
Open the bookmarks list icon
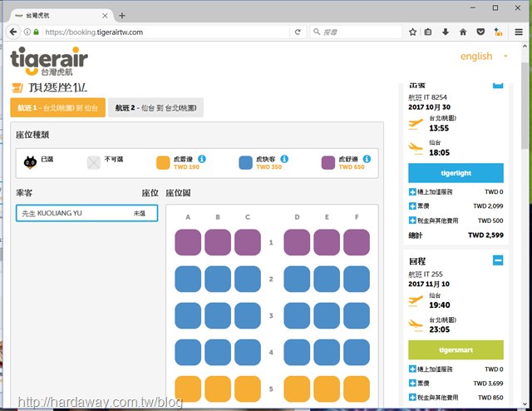coord(428,32)
